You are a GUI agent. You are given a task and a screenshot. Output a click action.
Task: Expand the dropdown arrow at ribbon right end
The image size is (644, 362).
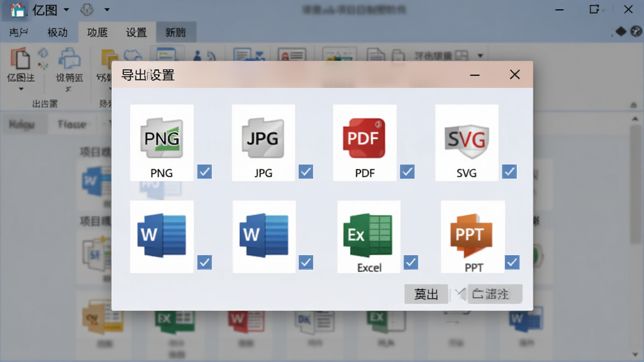click(x=480, y=55)
